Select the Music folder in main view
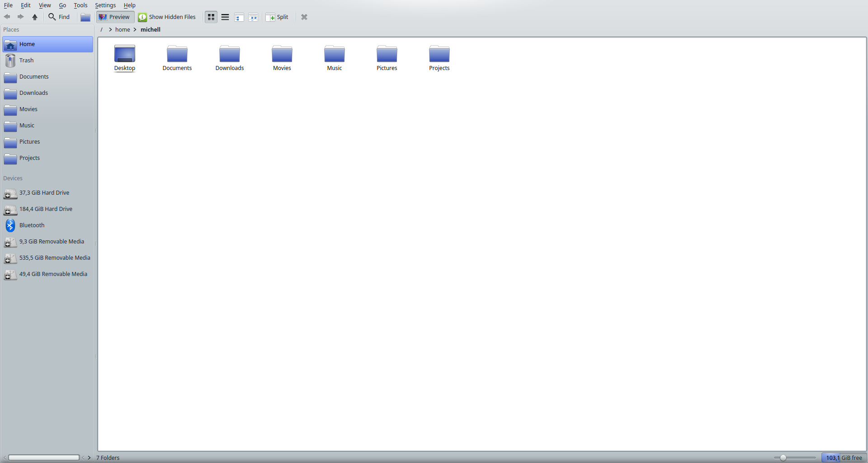Image resolution: width=868 pixels, height=463 pixels. [335, 58]
